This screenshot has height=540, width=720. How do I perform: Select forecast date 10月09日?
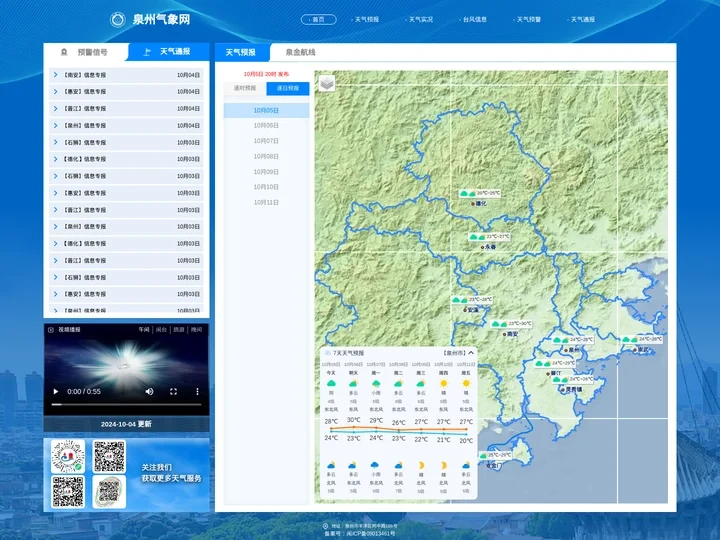(x=266, y=172)
